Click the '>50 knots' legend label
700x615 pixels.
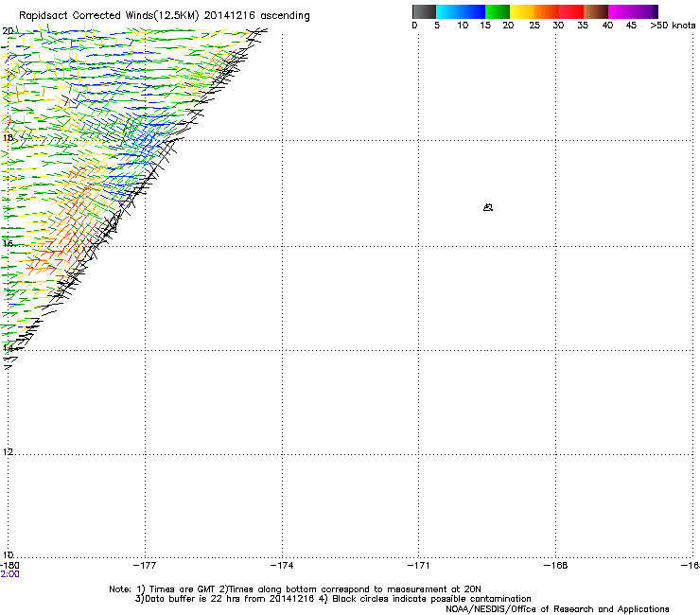(x=673, y=26)
